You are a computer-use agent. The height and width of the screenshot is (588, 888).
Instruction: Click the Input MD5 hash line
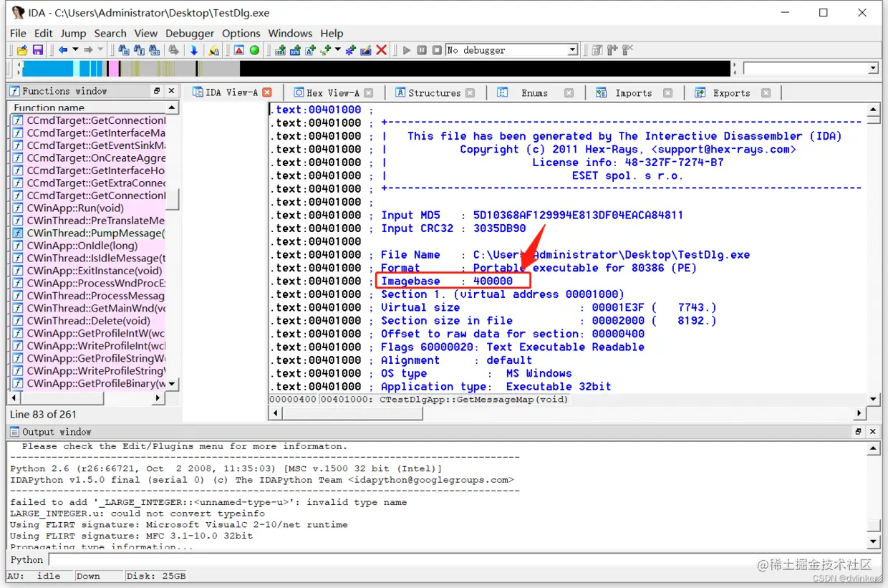(x=531, y=215)
